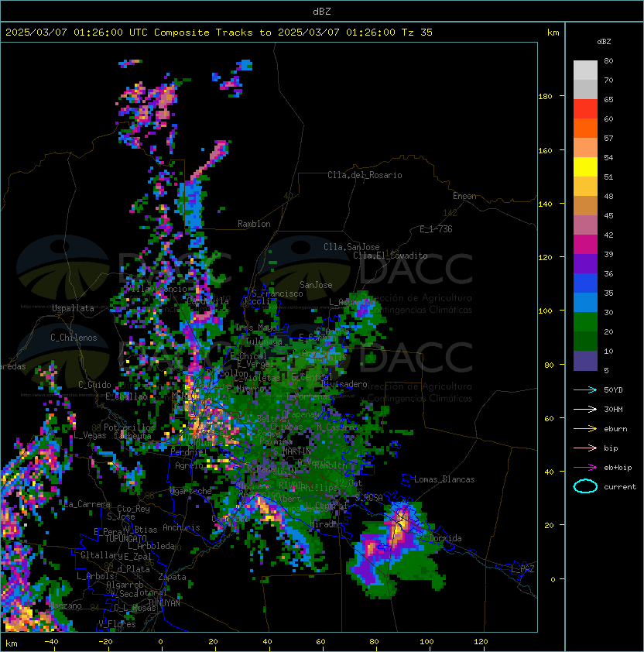Image resolution: width=644 pixels, height=652 pixels.
Task: Pick the magenta 39–42 dBZ swatch
Action: click(585, 244)
